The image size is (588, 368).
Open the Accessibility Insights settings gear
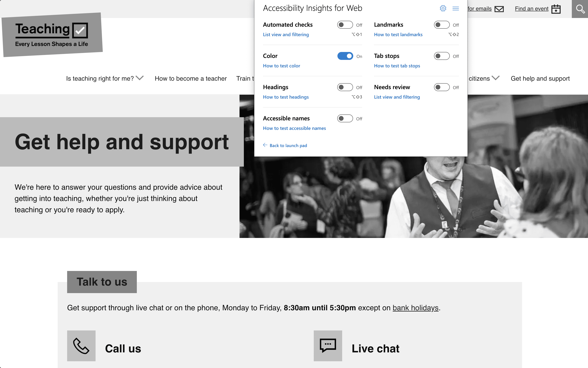[x=443, y=8]
